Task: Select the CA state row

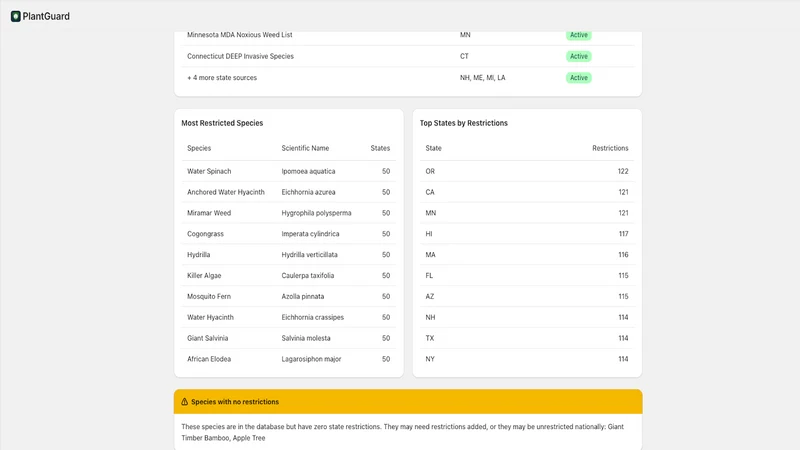Action: pyautogui.click(x=527, y=192)
